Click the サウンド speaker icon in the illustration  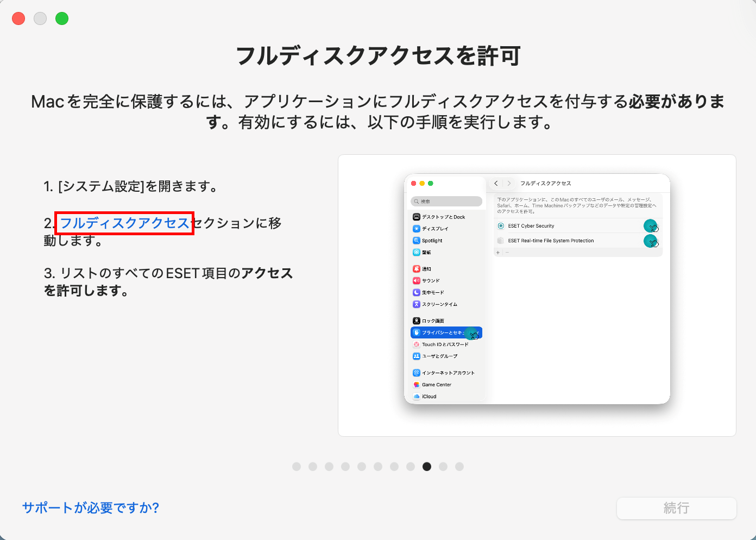(417, 280)
